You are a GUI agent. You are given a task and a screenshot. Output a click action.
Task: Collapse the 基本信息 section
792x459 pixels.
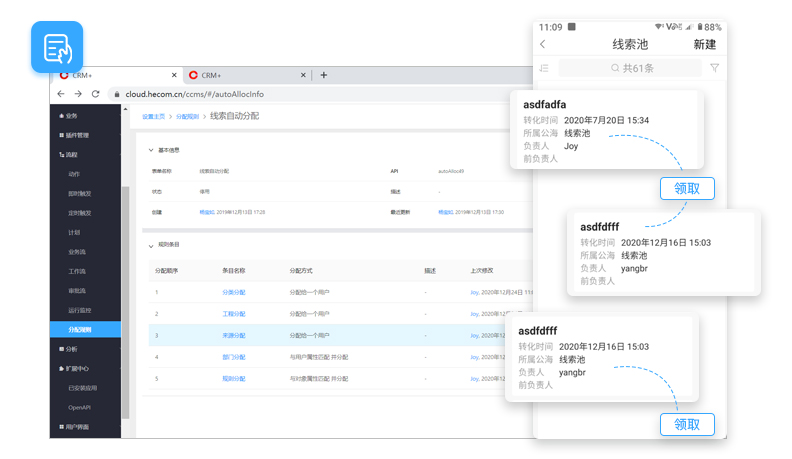150,150
